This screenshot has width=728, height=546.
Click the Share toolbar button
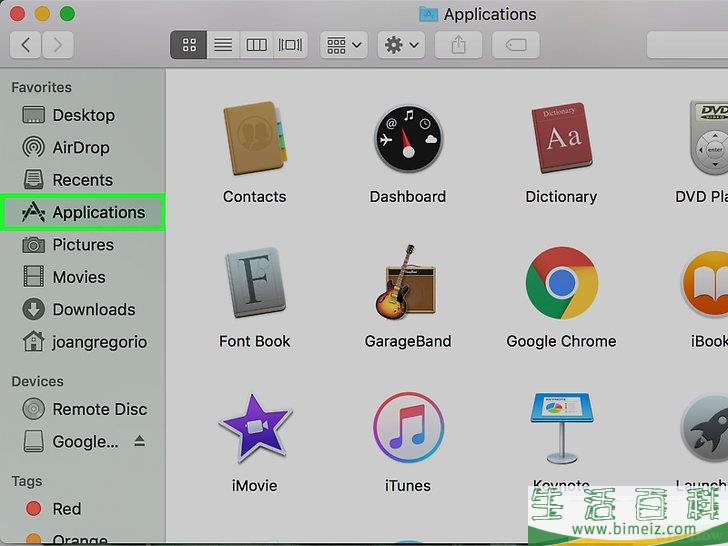point(458,45)
